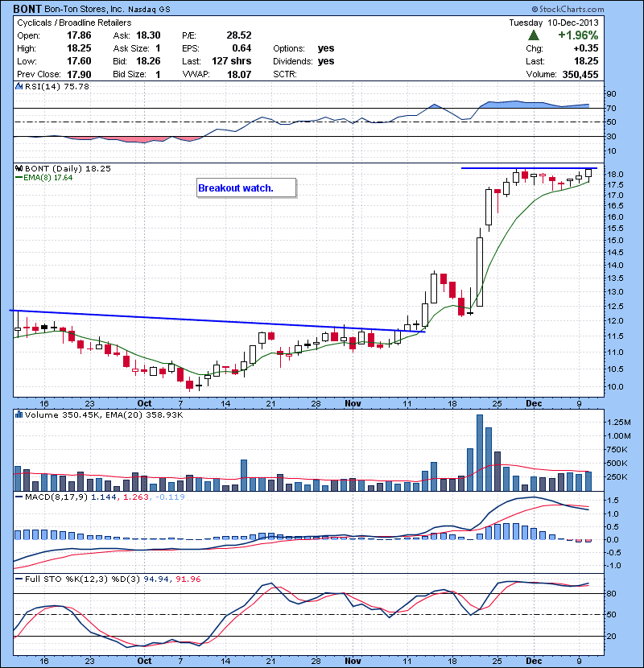
Task: Click the 'Cyclicals / Broadline Retailers' sector text
Action: [x=74, y=23]
